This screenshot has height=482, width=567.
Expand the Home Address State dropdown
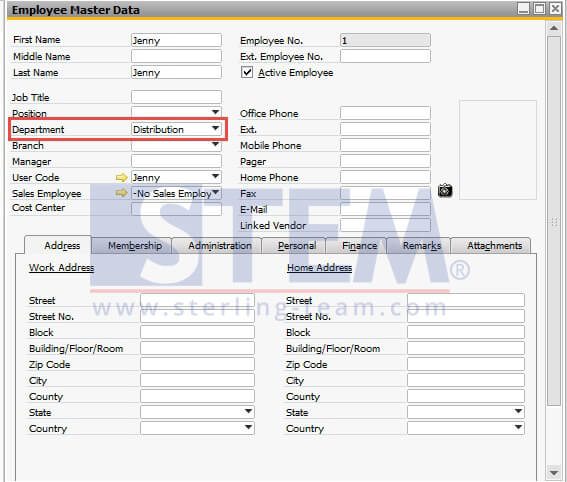518,411
